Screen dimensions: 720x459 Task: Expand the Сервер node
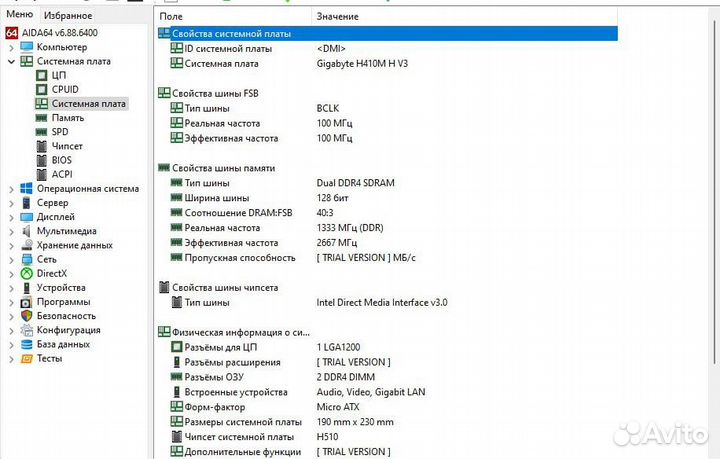pos(11,203)
